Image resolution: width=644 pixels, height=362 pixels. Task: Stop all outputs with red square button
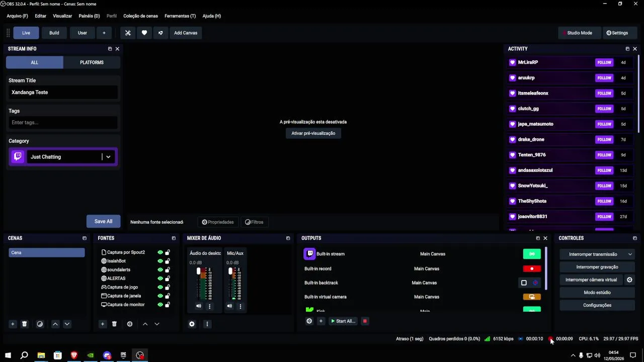pos(365,321)
